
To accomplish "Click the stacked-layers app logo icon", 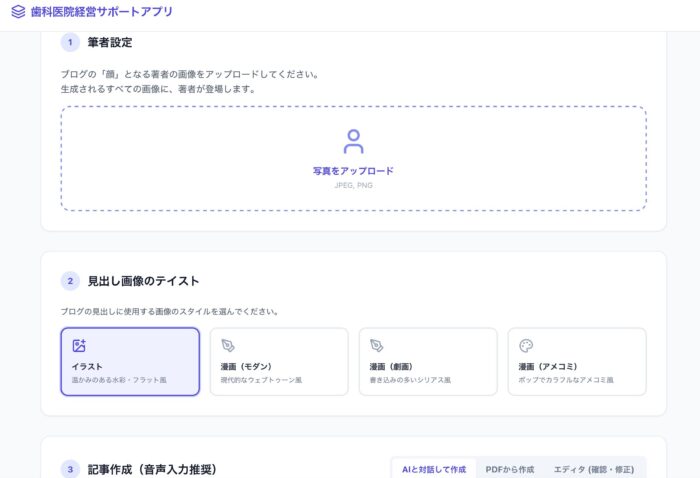I will pos(18,12).
